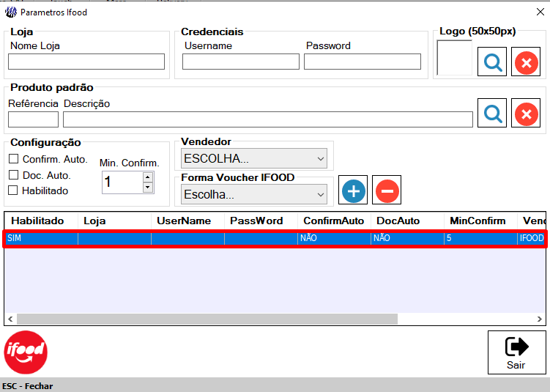
Task: Click the Referência input field
Action: coord(34,119)
